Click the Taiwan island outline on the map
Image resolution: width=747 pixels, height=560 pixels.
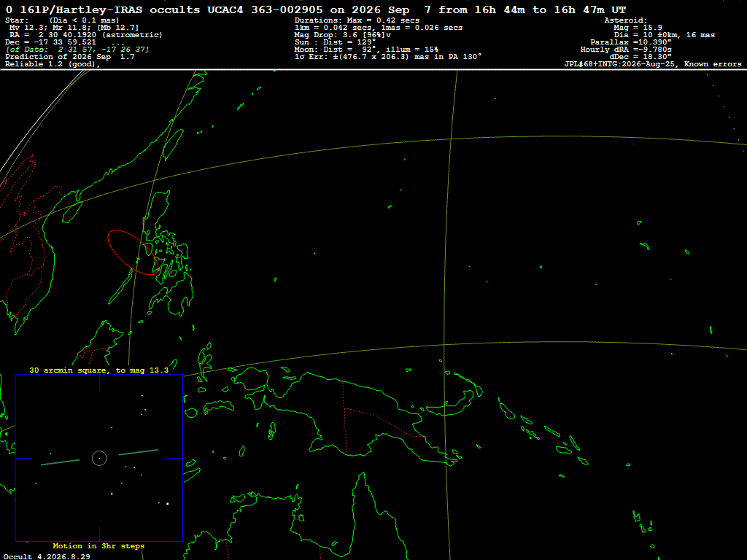(174, 144)
